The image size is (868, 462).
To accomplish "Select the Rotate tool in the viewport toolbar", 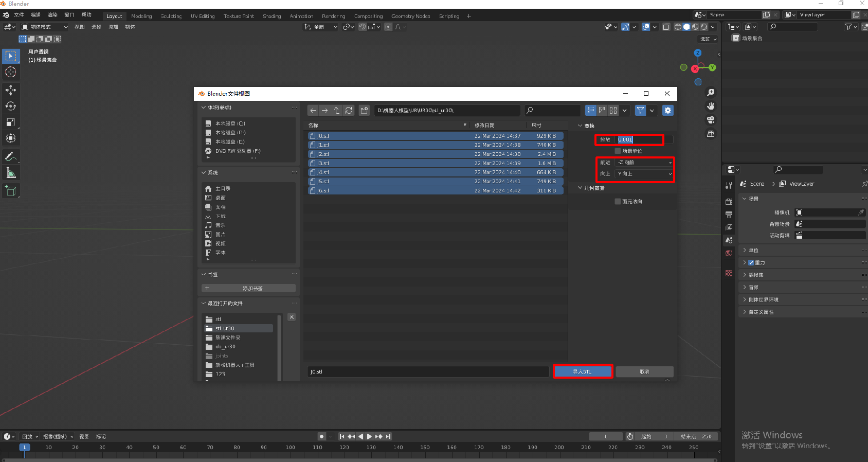I will [11, 106].
